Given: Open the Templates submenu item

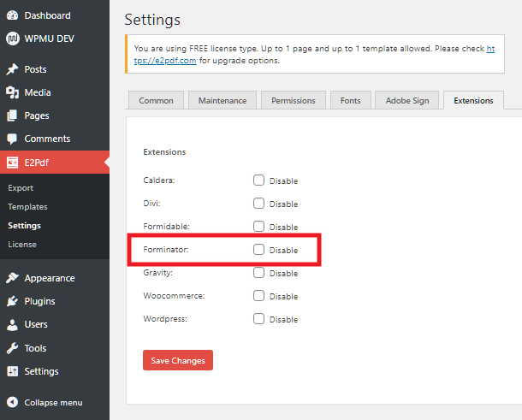Looking at the screenshot, I should pos(27,207).
